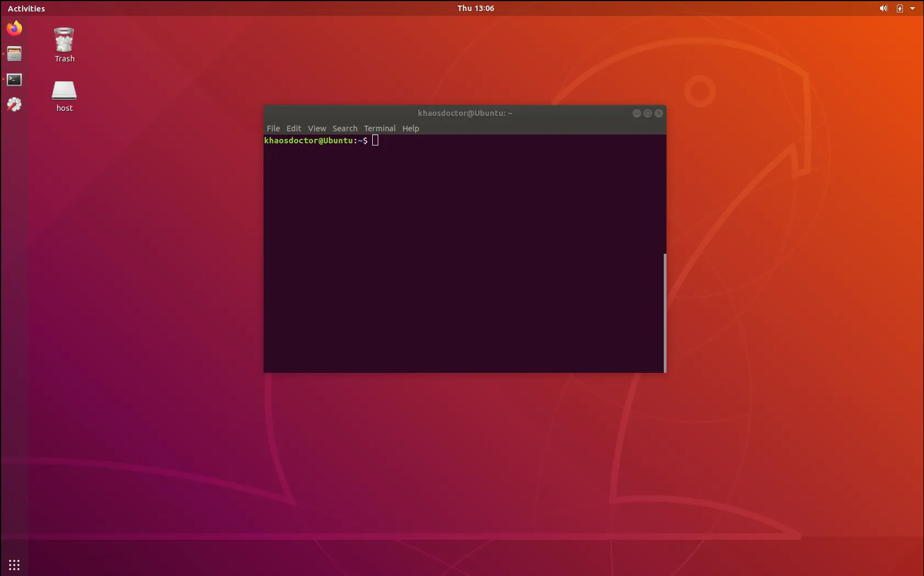Click the battery status icon

900,8
